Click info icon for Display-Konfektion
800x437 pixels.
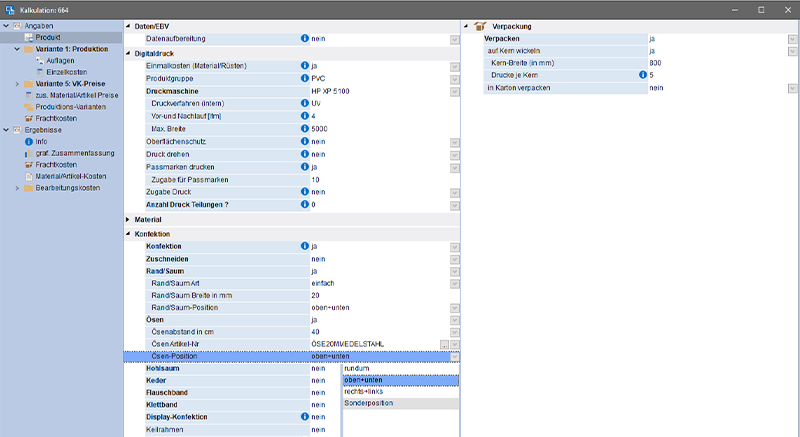click(x=305, y=417)
